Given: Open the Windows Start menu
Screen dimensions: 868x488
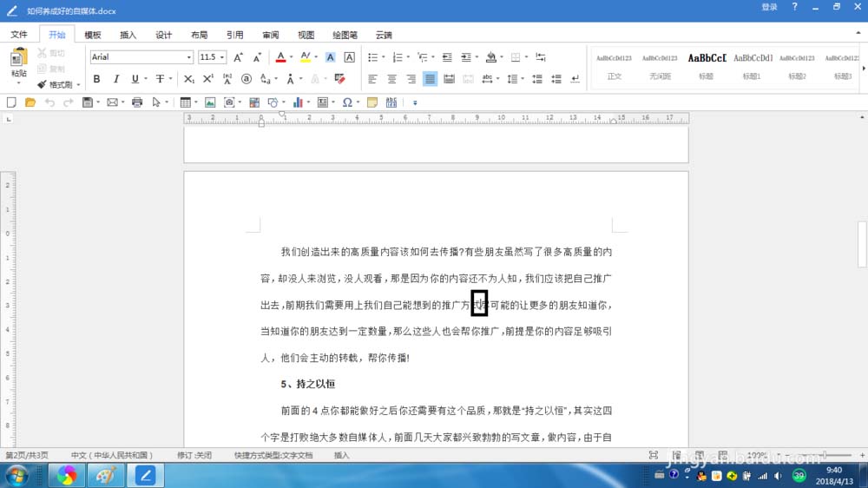Looking at the screenshot, I should [16, 475].
